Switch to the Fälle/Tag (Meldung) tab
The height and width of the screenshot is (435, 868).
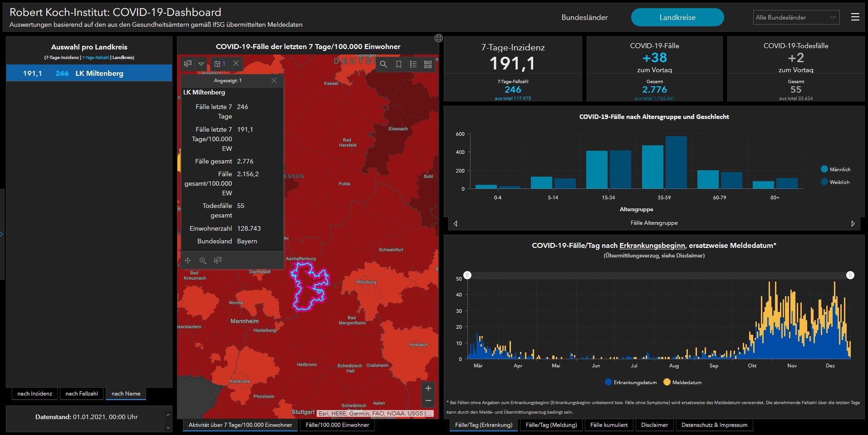(551, 425)
